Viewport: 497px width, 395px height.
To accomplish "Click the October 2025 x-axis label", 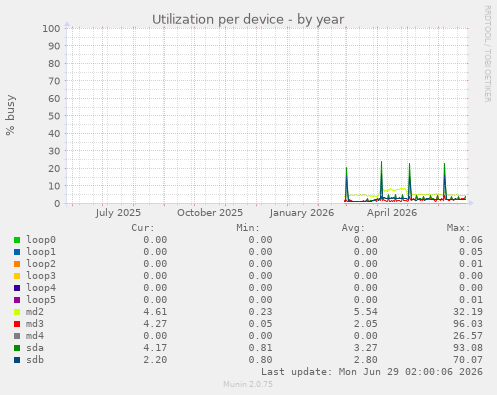I will pyautogui.click(x=210, y=213).
